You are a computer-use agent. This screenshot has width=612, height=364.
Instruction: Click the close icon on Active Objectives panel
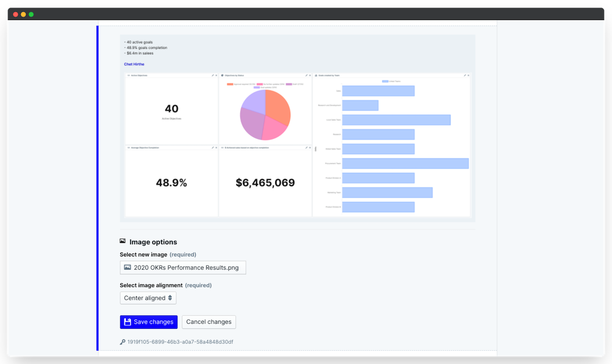tap(216, 75)
